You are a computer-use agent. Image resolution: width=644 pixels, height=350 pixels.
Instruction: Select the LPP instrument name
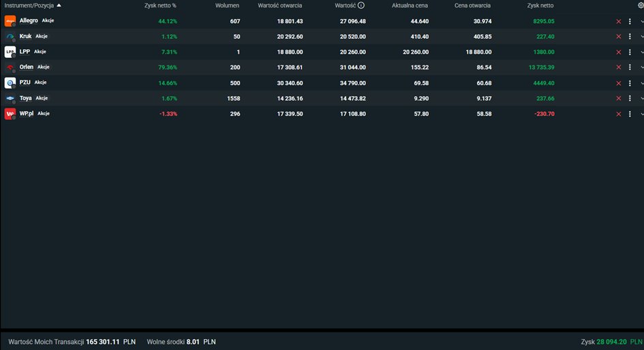[x=25, y=51]
